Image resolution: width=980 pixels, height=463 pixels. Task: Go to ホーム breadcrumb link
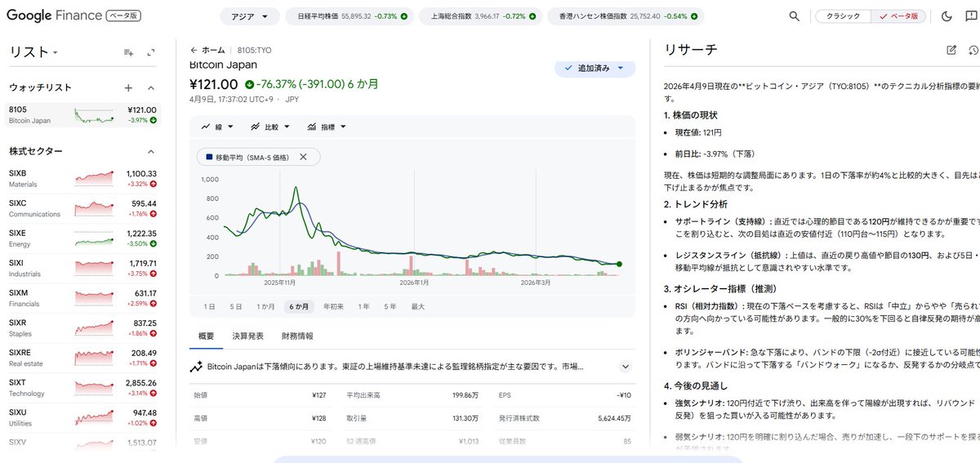[x=213, y=50]
